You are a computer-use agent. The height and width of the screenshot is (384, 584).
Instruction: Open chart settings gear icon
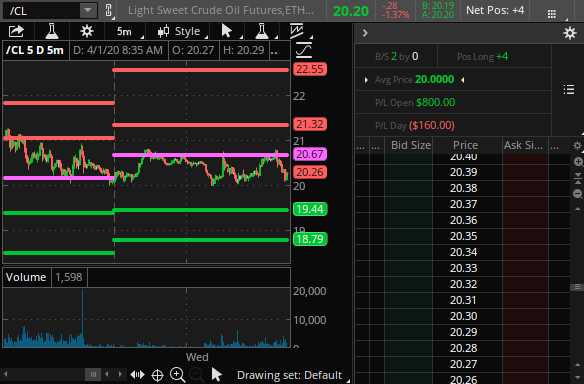(87, 31)
